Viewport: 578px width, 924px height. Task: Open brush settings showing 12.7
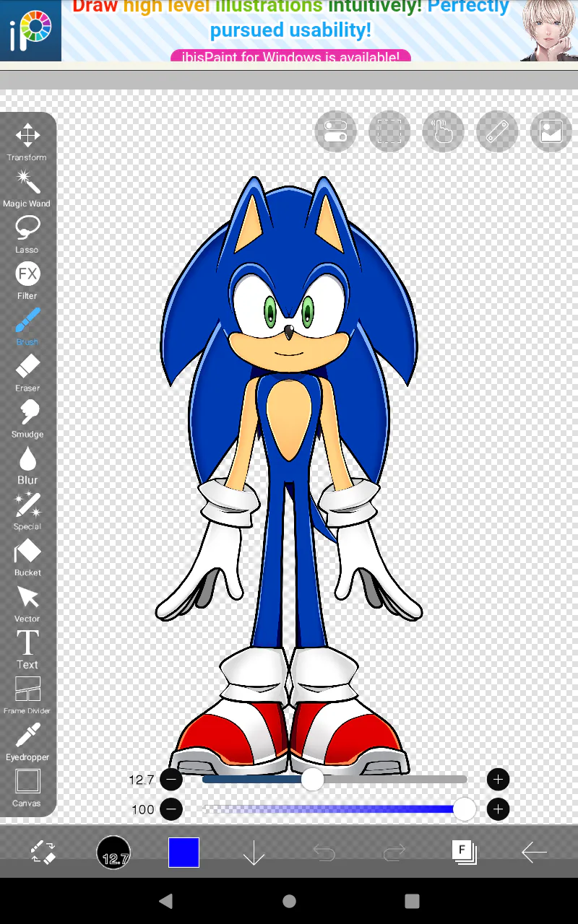click(113, 853)
